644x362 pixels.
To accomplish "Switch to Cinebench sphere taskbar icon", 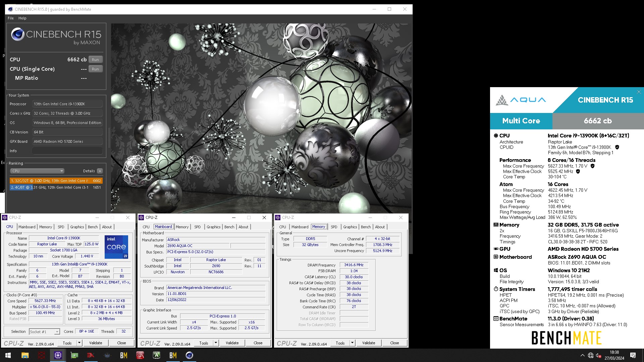I will (x=190, y=355).
